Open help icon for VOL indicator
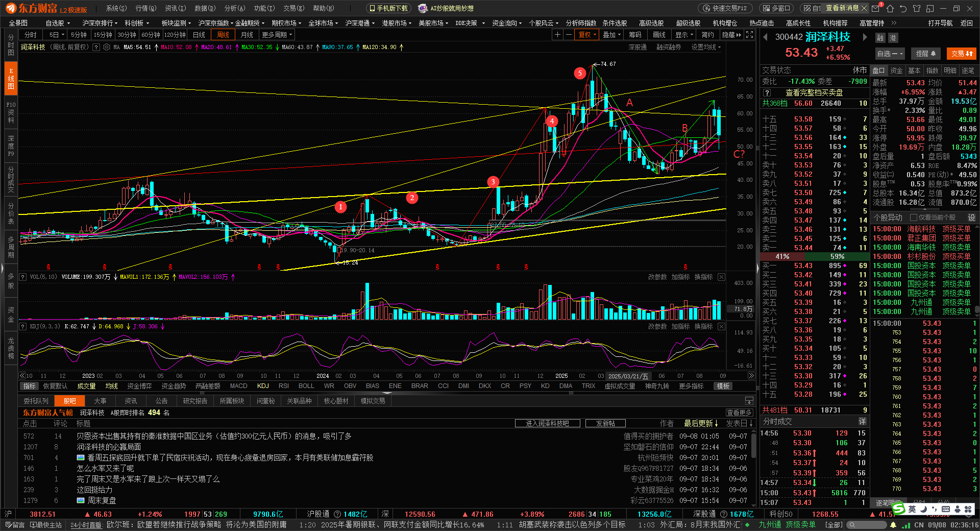 22,277
